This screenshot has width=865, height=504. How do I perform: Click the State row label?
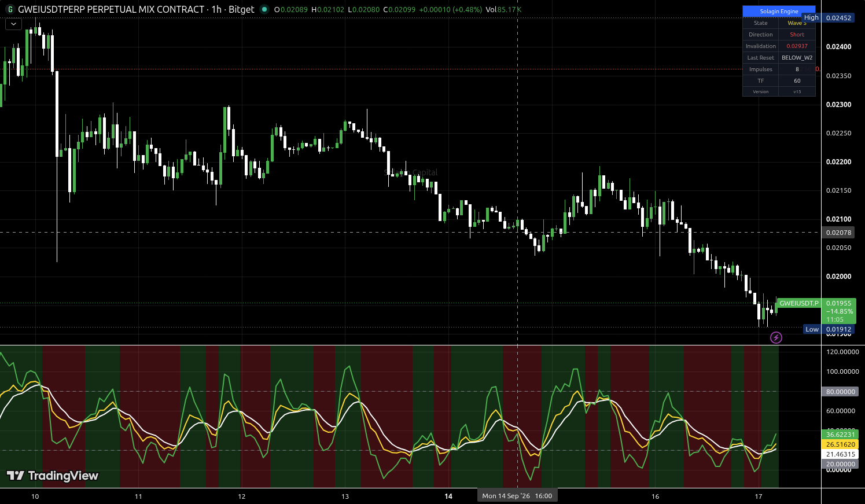(761, 23)
